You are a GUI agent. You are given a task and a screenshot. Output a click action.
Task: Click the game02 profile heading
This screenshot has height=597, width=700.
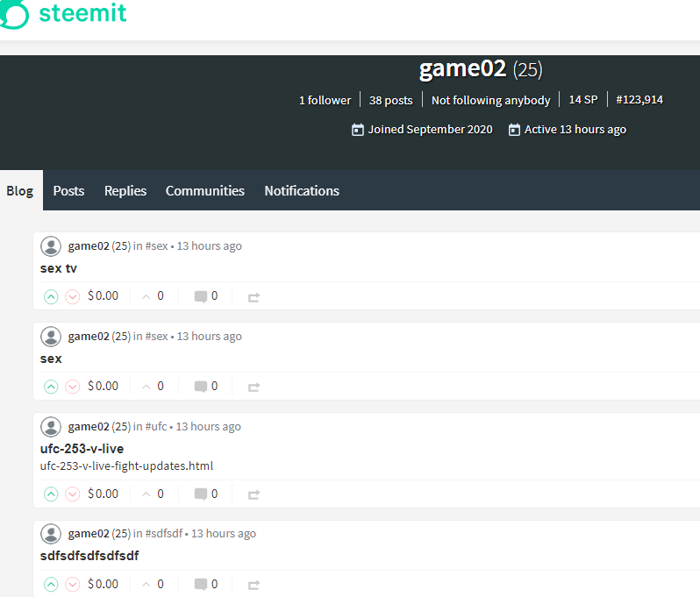coord(462,69)
